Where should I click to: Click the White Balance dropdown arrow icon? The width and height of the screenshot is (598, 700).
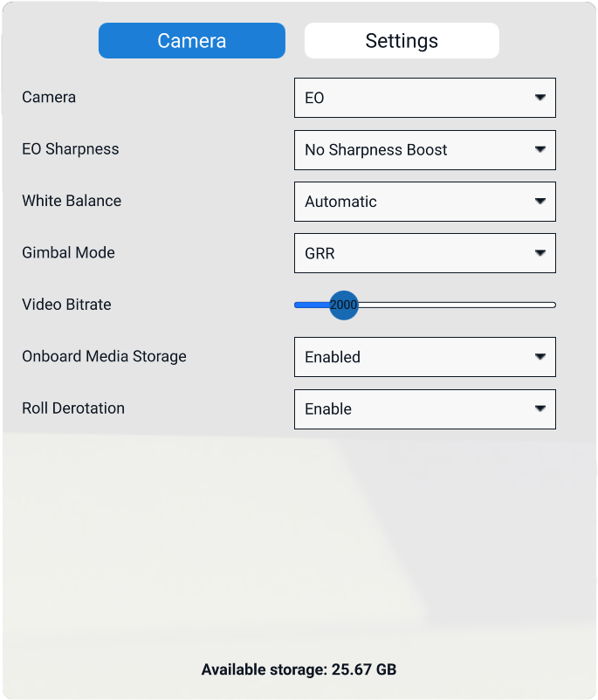(540, 201)
